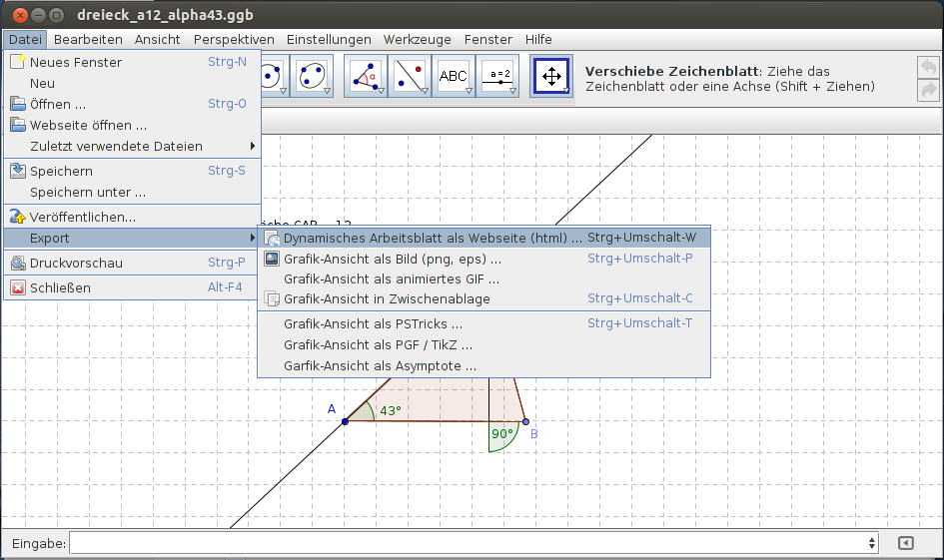Image resolution: width=944 pixels, height=560 pixels.
Task: Click the 90° angle label
Action: [x=502, y=433]
